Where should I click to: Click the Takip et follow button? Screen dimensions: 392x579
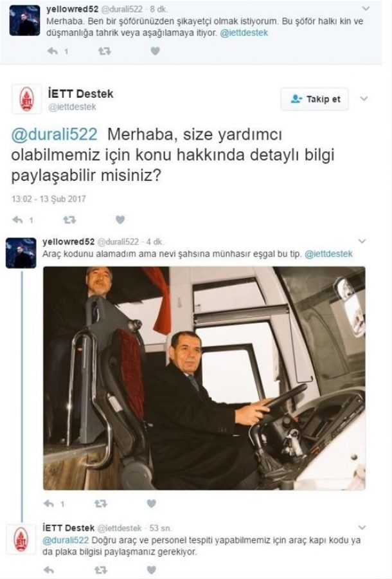tap(314, 99)
